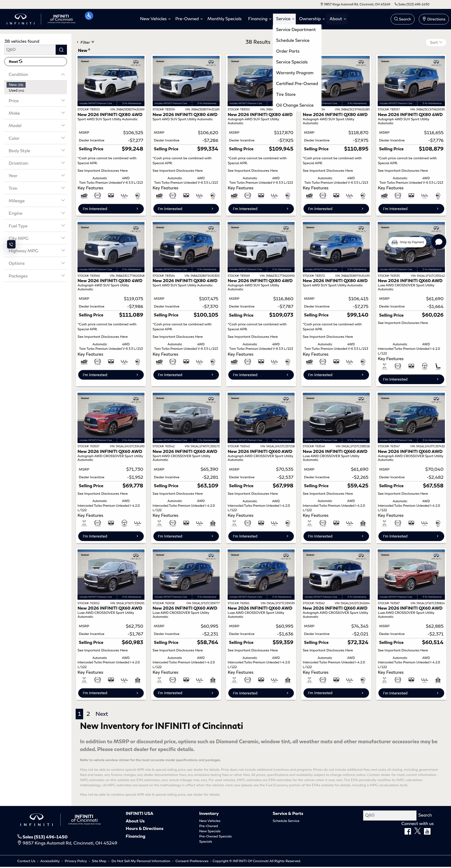Open the Sort dropdown

tap(436, 43)
